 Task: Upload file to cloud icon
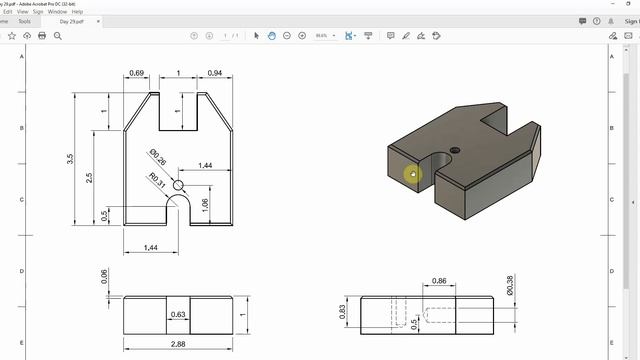click(x=27, y=36)
